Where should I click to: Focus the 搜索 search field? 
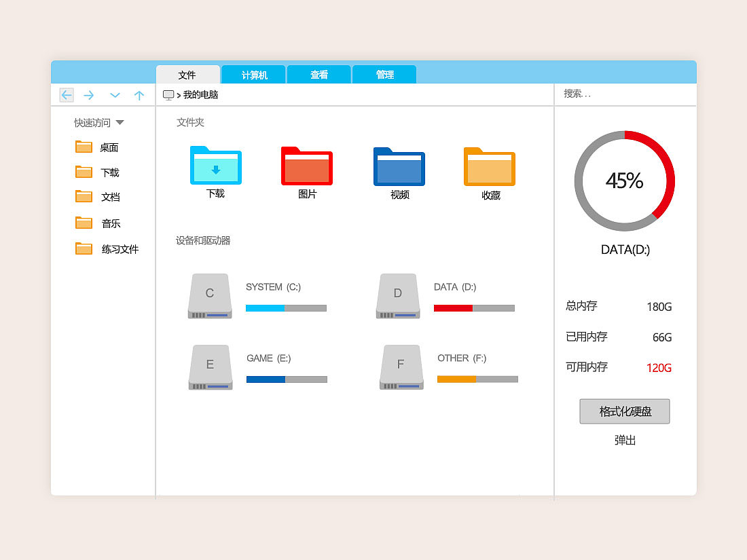click(625, 94)
